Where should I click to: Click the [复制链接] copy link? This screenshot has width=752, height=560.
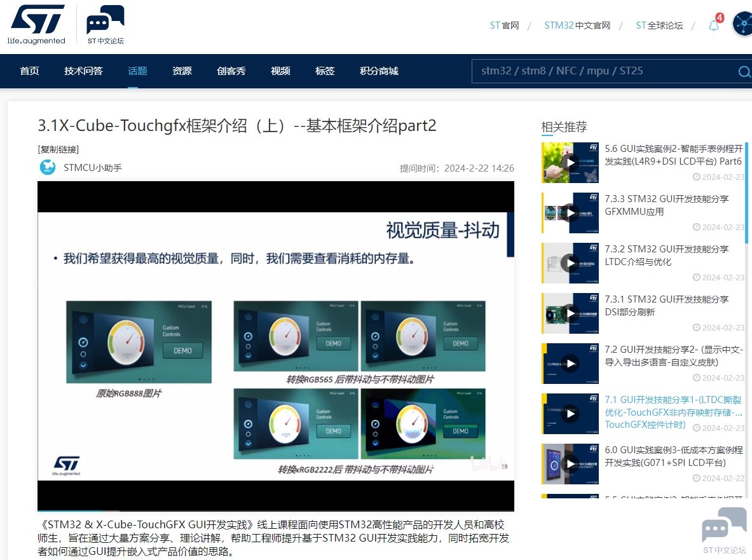coord(58,149)
